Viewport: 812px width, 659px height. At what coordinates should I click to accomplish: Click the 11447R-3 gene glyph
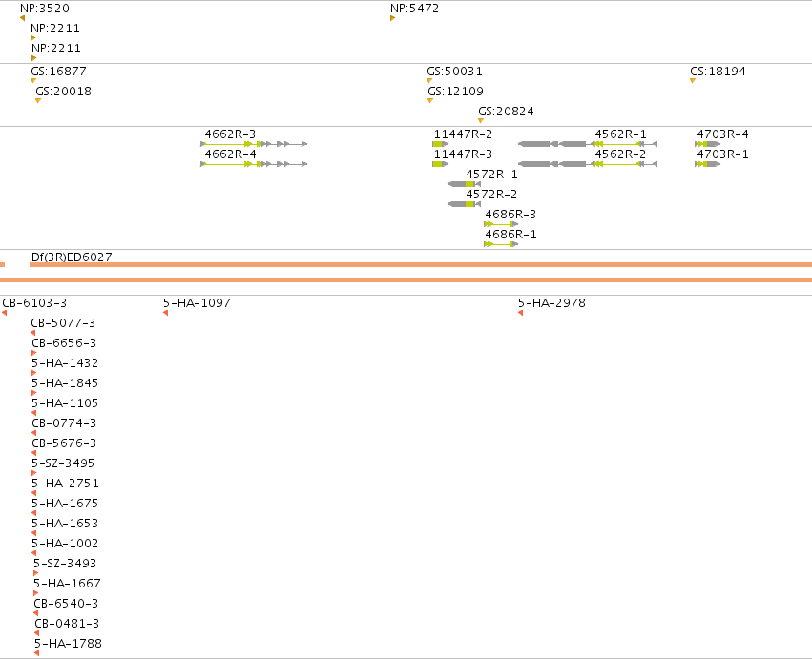(440, 164)
